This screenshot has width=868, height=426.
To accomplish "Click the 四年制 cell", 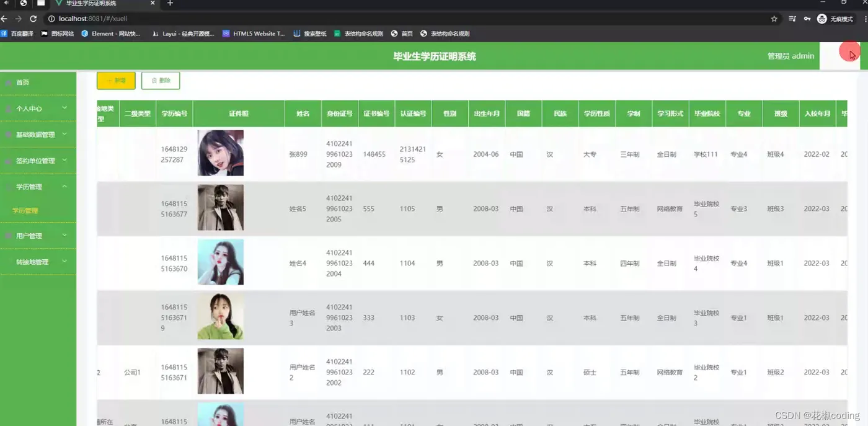I will coord(630,264).
